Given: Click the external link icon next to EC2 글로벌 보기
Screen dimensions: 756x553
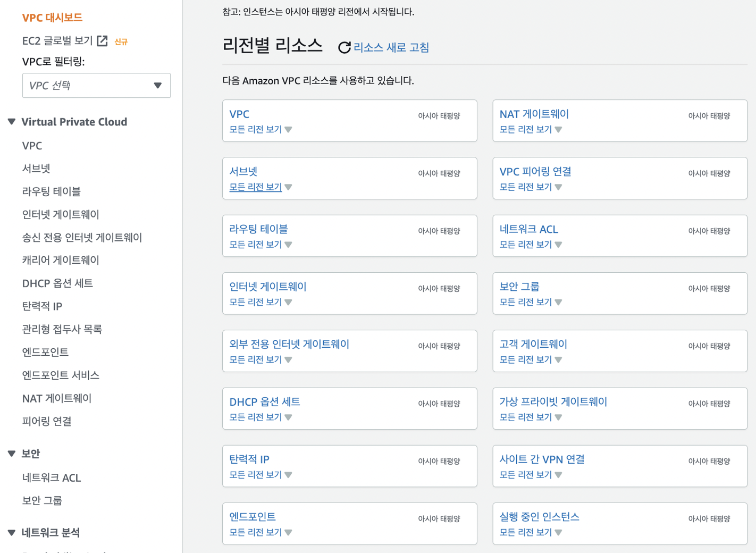Looking at the screenshot, I should coord(103,41).
